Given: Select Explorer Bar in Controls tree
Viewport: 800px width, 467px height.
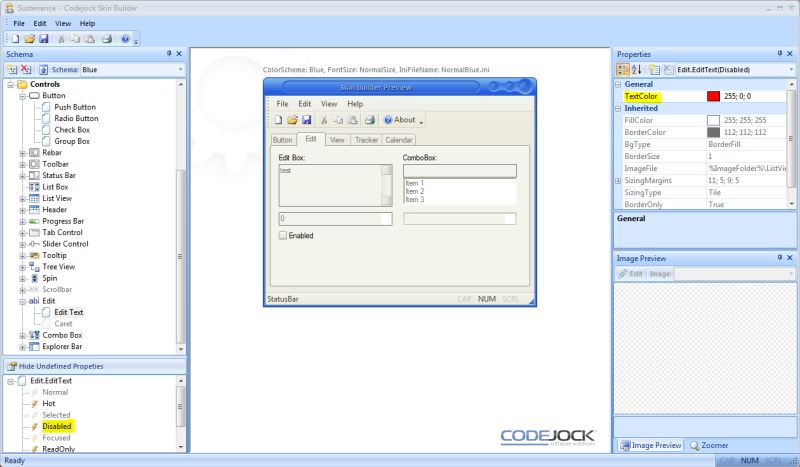Looking at the screenshot, I should (62, 347).
